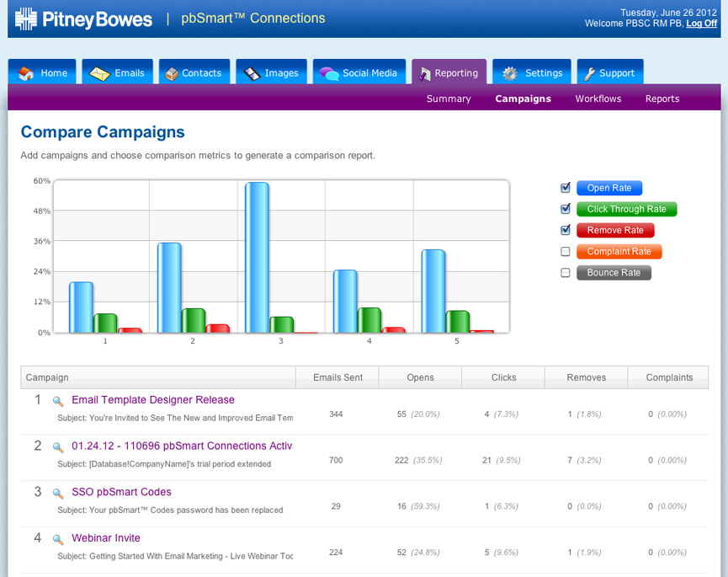Click the envelope icon on Emails tab

pos(99,73)
